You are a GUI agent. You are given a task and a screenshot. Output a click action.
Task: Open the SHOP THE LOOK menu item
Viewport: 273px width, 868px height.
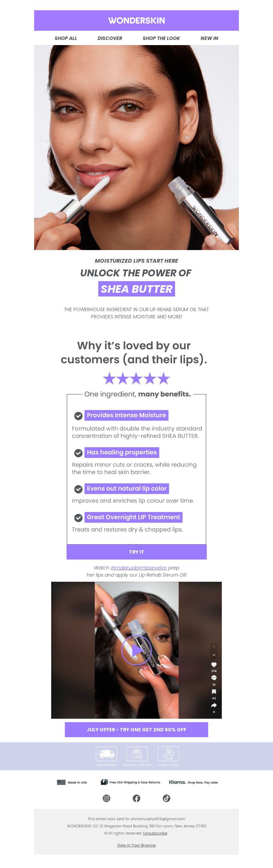pyautogui.click(x=161, y=38)
